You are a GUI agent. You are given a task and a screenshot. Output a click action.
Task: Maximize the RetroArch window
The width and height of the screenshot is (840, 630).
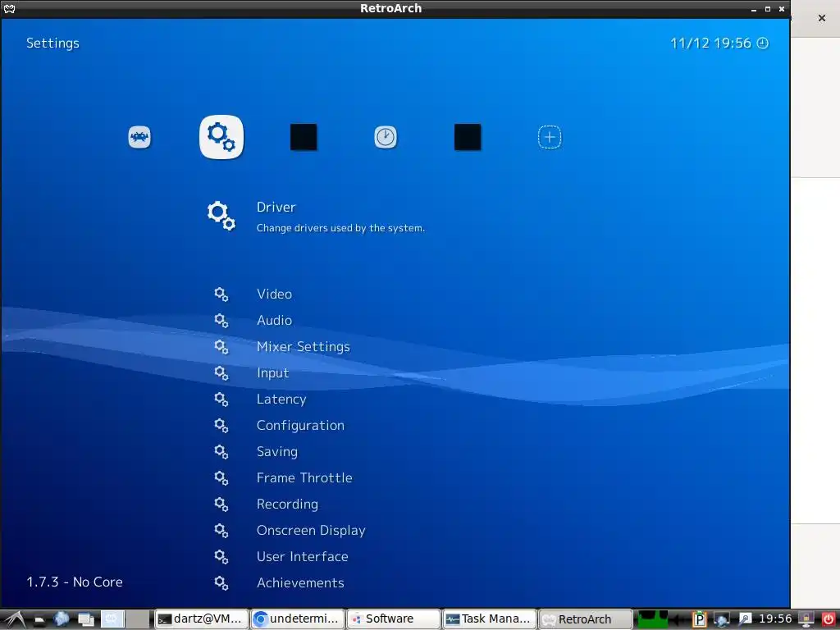tap(768, 9)
